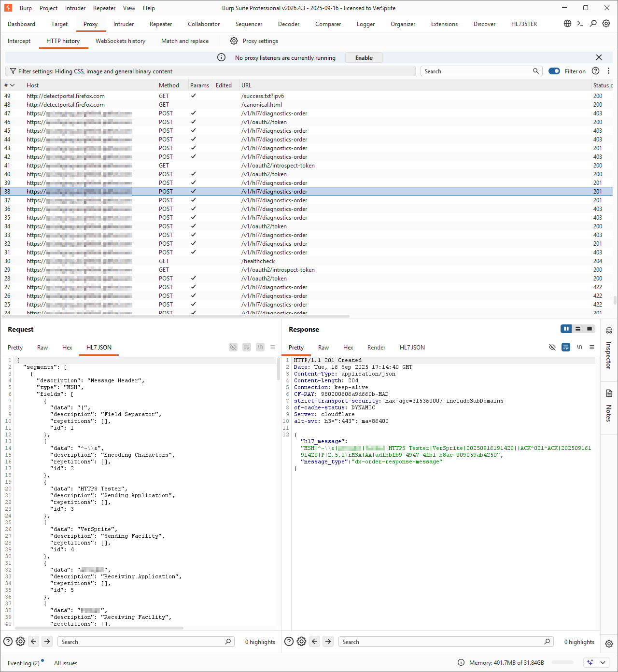Open All issues in status bar
The image size is (618, 672).
(66, 663)
